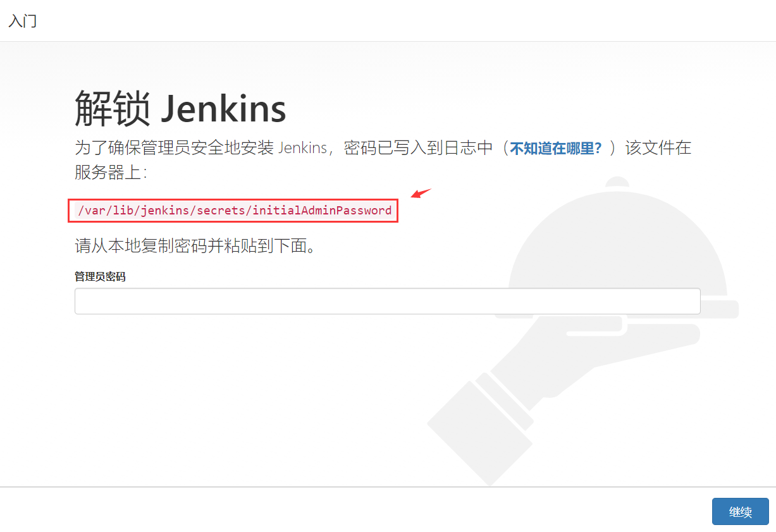Click the red arrow pointing at path
Viewport: 776px width, 532px height.
420,193
